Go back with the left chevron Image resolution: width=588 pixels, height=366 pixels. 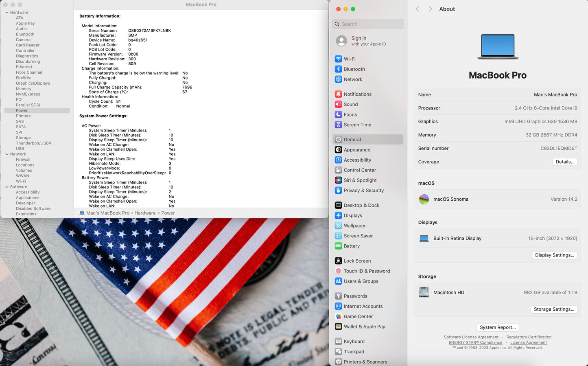coord(418,9)
